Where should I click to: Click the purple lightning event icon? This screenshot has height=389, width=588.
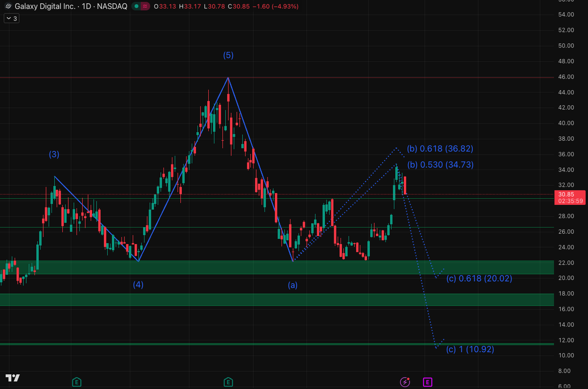pyautogui.click(x=405, y=381)
